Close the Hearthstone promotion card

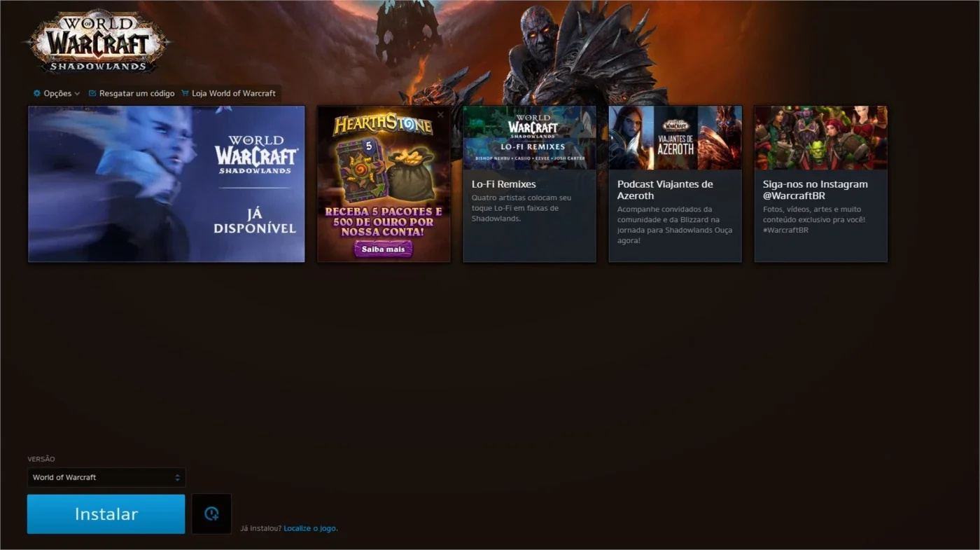point(440,115)
